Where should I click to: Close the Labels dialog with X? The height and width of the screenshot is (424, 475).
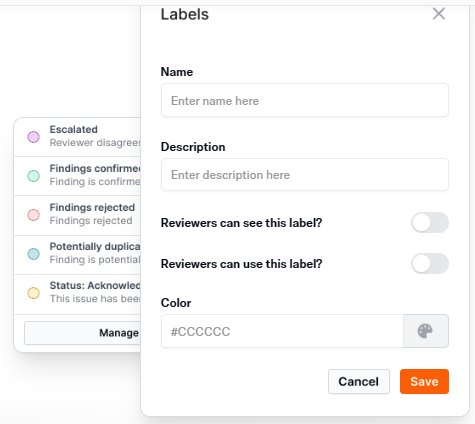[439, 14]
